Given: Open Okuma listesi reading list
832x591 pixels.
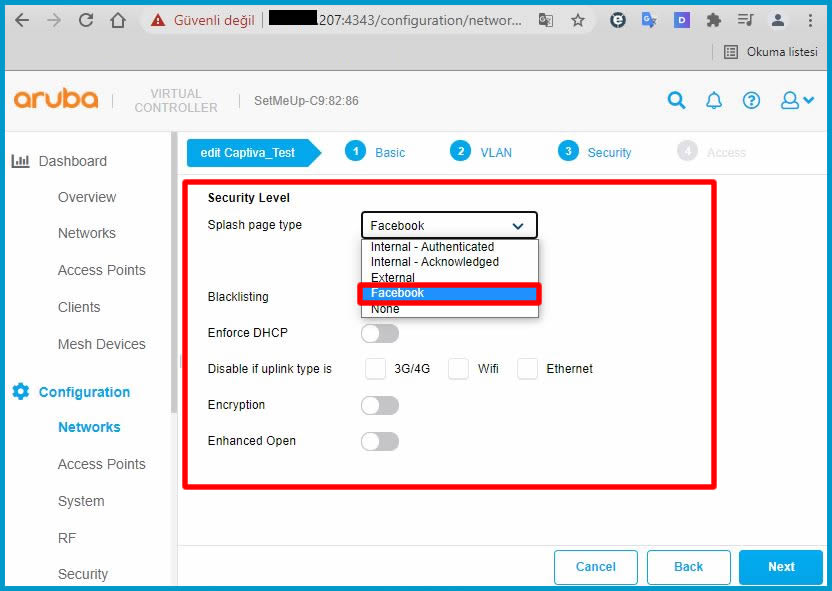Looking at the screenshot, I should [x=771, y=52].
